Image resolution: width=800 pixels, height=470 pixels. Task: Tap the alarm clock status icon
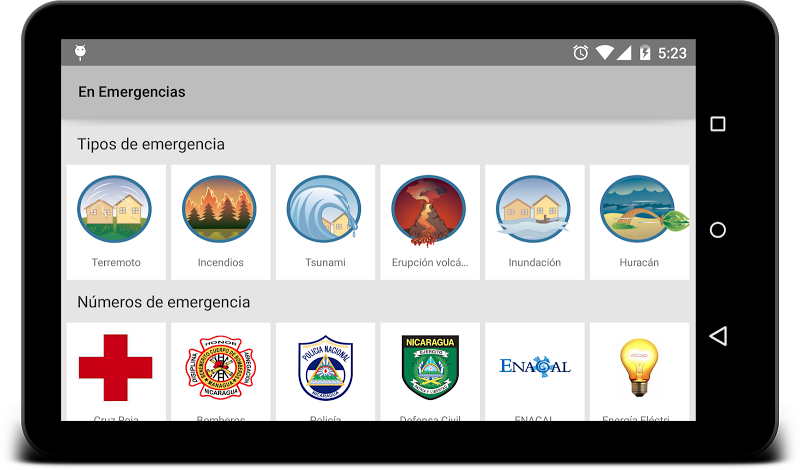[581, 53]
